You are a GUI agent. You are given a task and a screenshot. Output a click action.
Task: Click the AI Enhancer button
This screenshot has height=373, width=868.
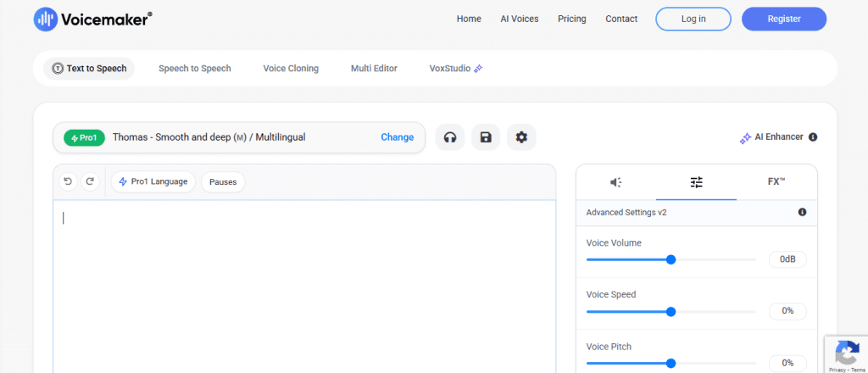pyautogui.click(x=773, y=137)
